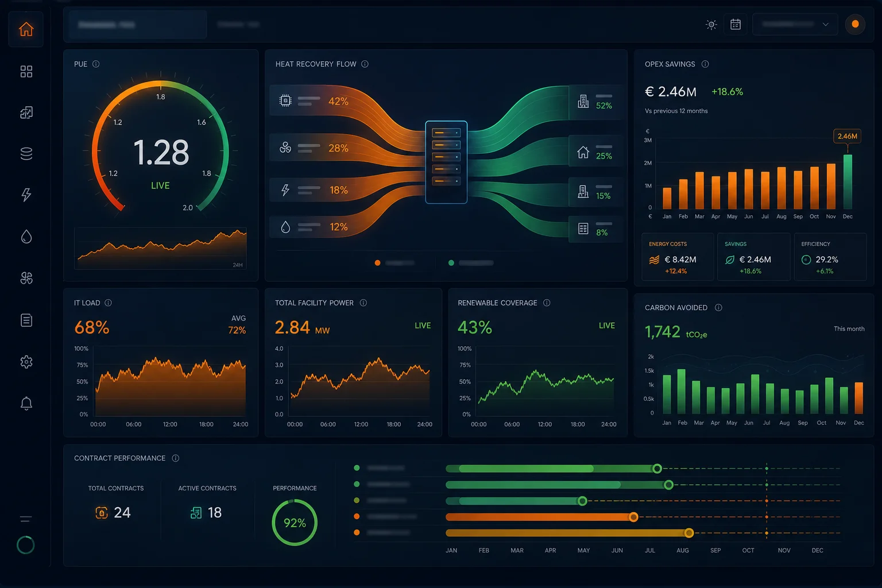Select the house output at 25%

tap(595, 152)
